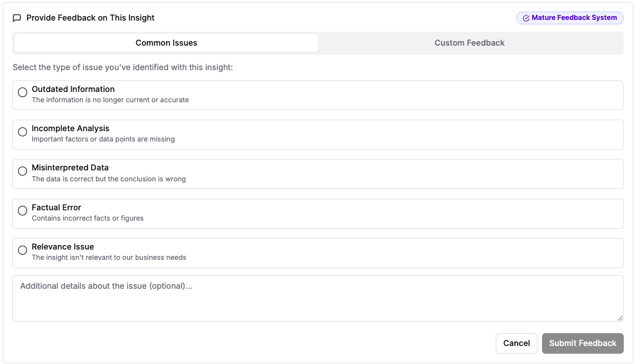The width and height of the screenshot is (636, 364).
Task: Click the Relevance Issue description text
Action: point(109,258)
